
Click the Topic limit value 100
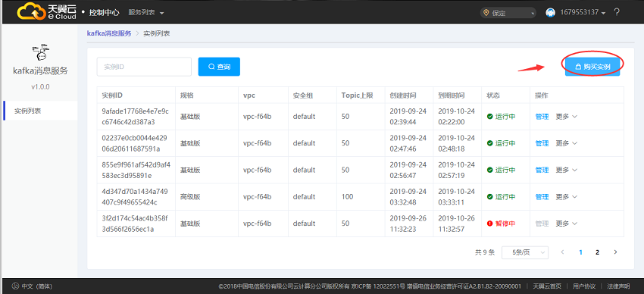(348, 197)
